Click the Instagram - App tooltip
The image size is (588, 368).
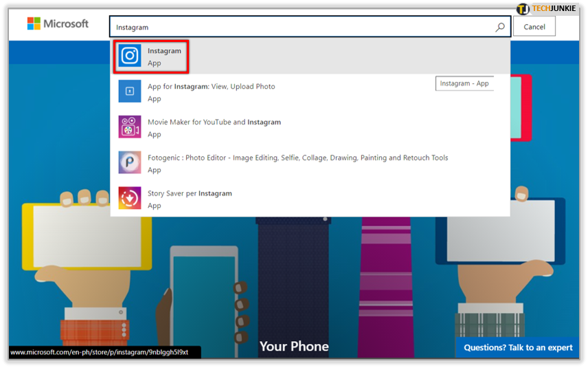pyautogui.click(x=464, y=83)
